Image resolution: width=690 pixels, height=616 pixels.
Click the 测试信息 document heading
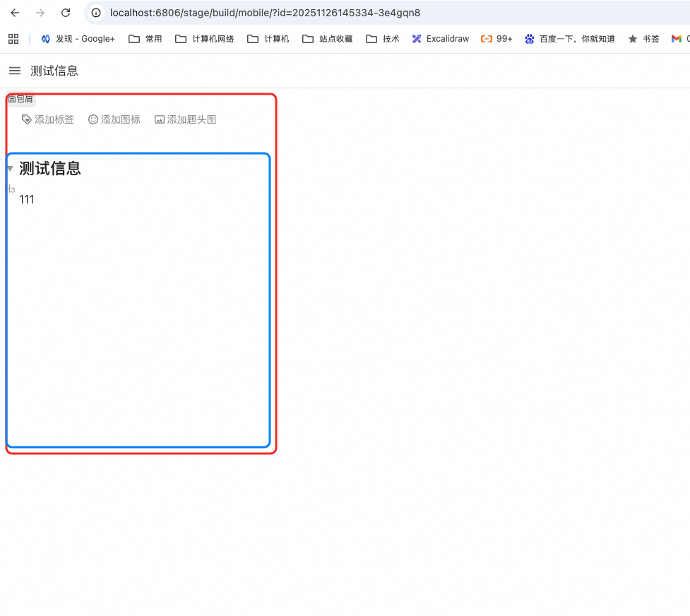coord(50,168)
